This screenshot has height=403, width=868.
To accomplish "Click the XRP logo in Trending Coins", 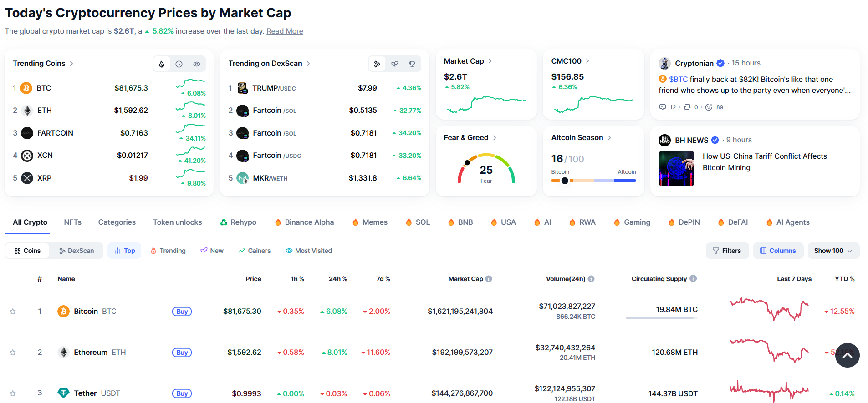I will (x=27, y=178).
